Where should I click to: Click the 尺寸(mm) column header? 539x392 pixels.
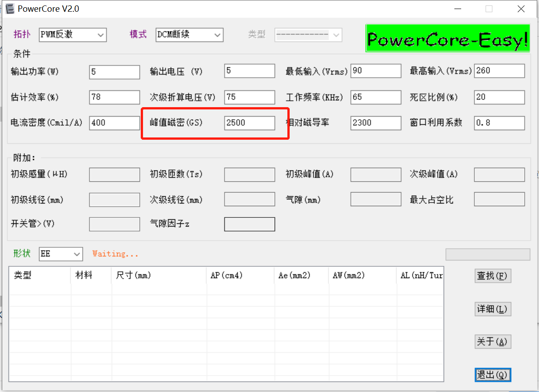tap(159, 275)
